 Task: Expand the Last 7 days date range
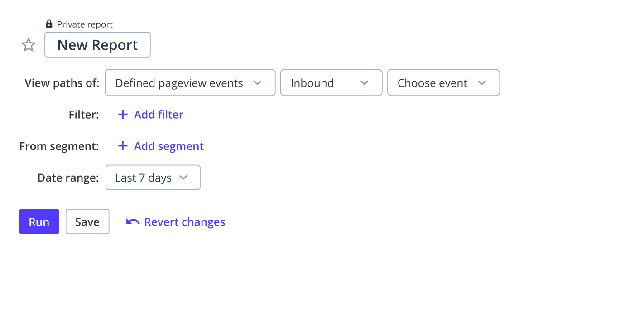[x=153, y=178]
